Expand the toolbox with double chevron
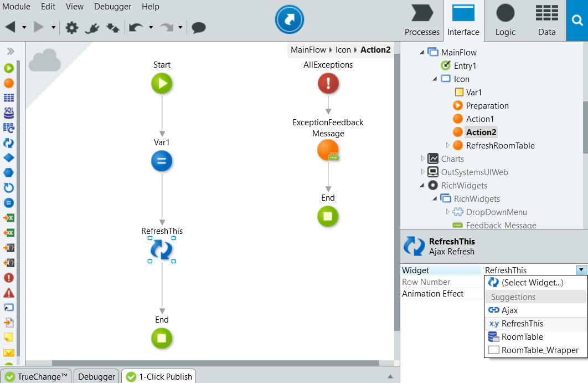The height and width of the screenshot is (383, 588). coord(10,52)
